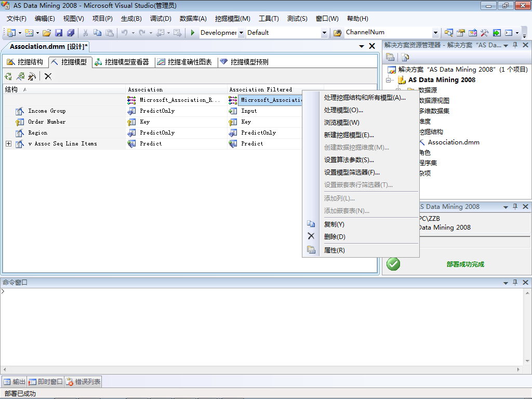Click the Paste clipboard icon
This screenshot has height=399, width=532.
(109, 33)
